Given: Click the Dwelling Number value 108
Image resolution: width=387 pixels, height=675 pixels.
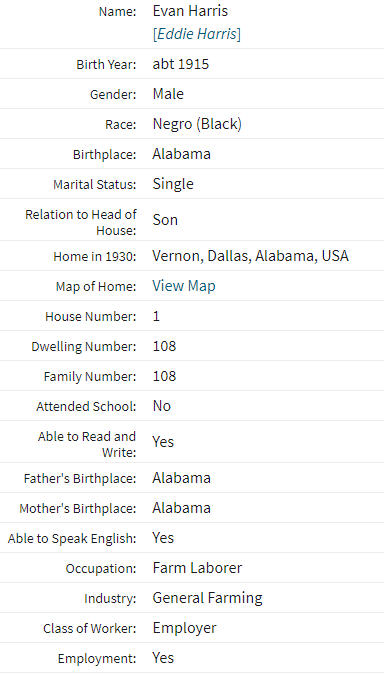Looking at the screenshot, I should [x=164, y=346].
